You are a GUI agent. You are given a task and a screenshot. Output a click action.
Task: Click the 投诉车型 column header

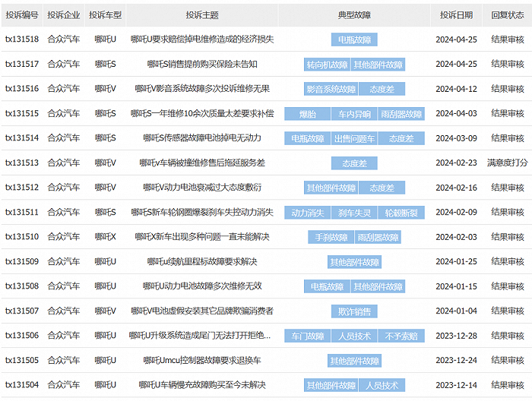(105, 15)
